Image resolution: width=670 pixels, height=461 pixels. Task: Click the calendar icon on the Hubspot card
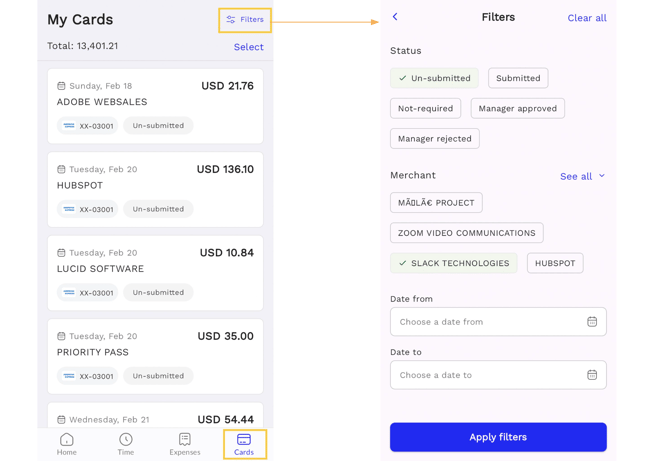pyautogui.click(x=61, y=170)
